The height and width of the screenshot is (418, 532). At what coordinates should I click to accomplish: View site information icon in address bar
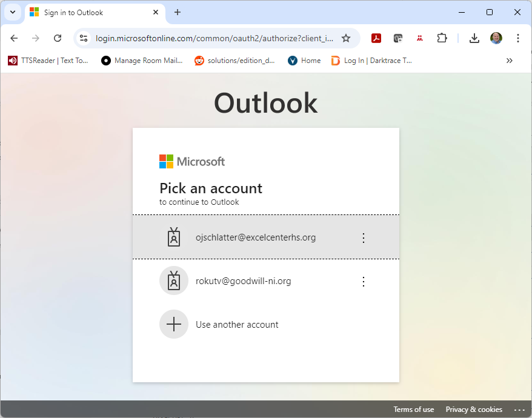point(84,38)
